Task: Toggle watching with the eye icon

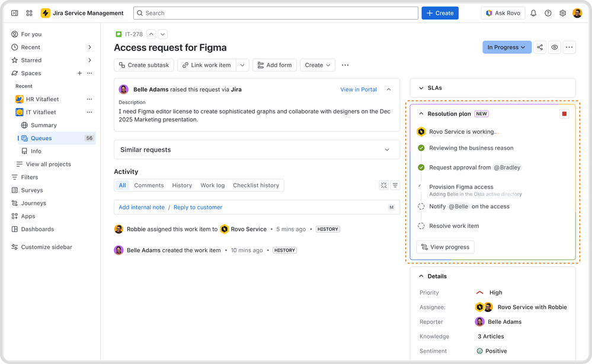Action: click(x=554, y=47)
